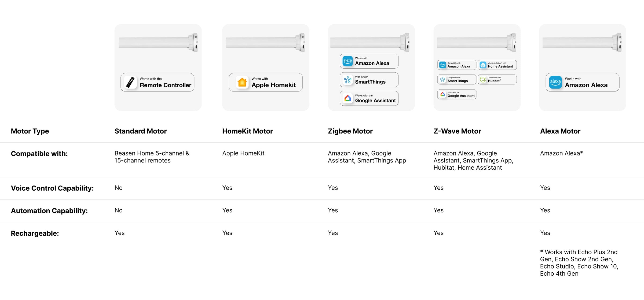Click the Zigbee Motor heading
Image resolution: width=644 pixels, height=300 pixels.
click(x=350, y=131)
